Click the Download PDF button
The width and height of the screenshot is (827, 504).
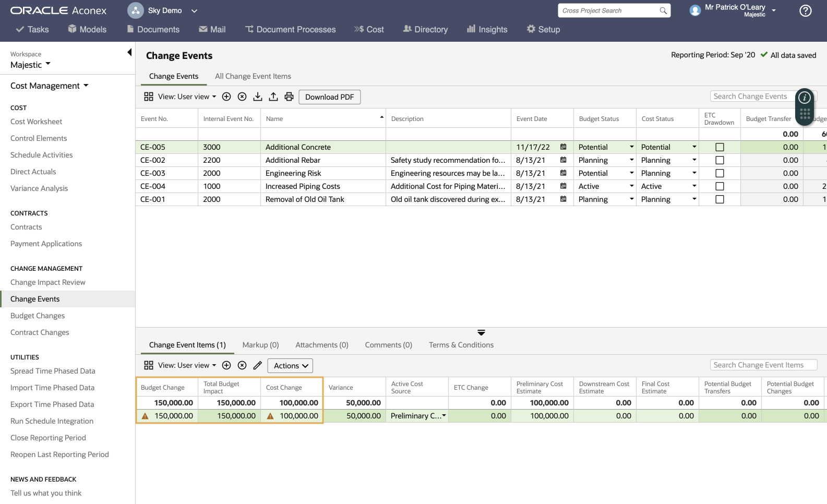point(329,97)
